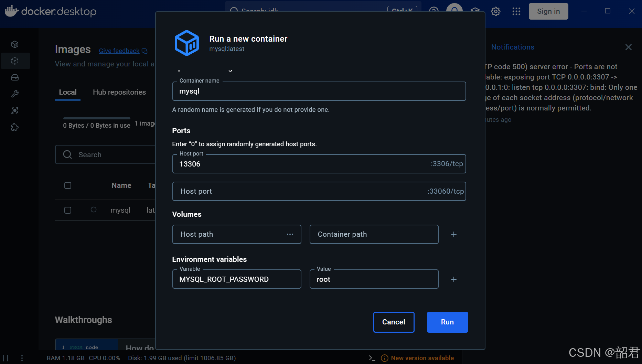Image resolution: width=642 pixels, height=364 pixels.
Task: Focus the Host port field for 33060/tcp
Action: tap(319, 191)
